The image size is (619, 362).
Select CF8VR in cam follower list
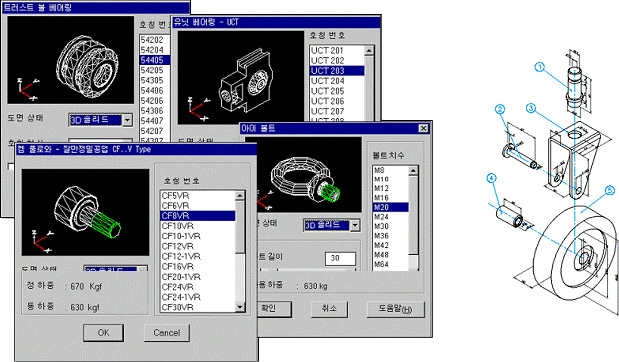(x=198, y=216)
